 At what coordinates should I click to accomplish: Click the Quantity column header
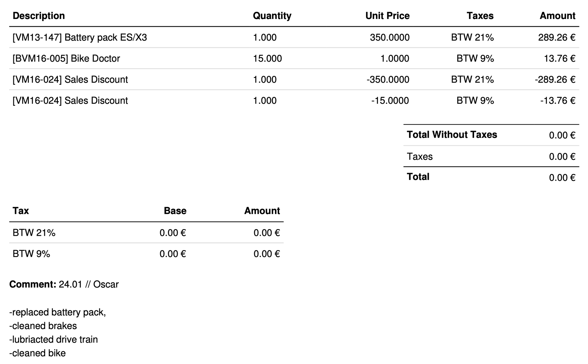click(x=272, y=16)
